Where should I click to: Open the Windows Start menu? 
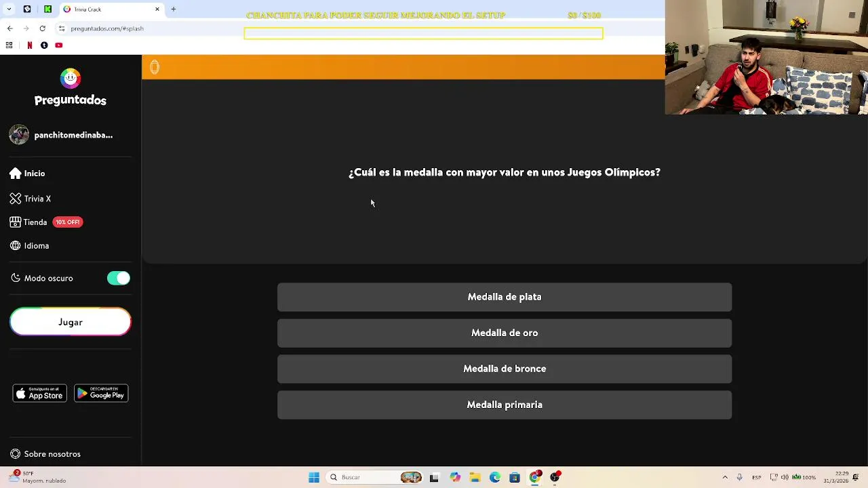(313, 477)
